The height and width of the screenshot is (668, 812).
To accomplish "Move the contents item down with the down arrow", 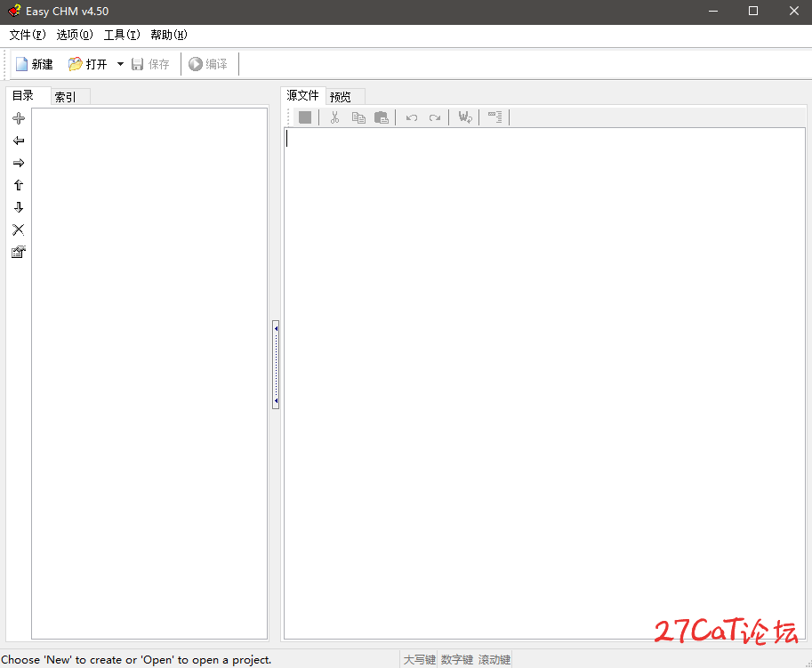I will pyautogui.click(x=19, y=207).
